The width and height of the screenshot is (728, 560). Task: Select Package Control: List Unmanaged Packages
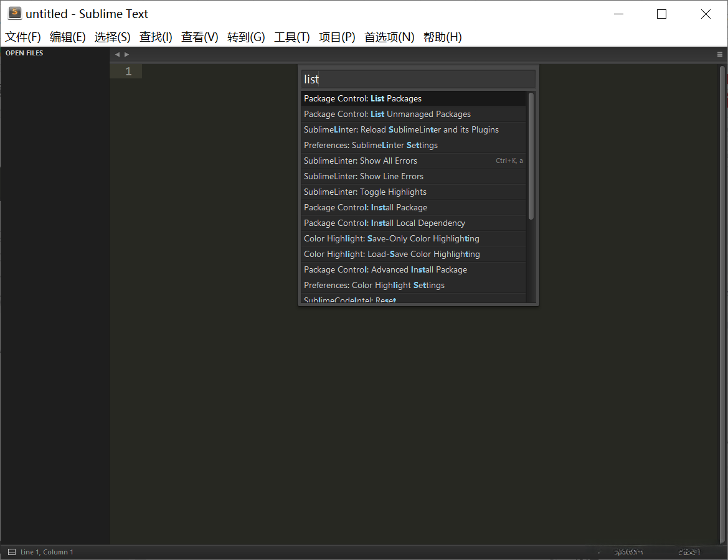pyautogui.click(x=414, y=114)
